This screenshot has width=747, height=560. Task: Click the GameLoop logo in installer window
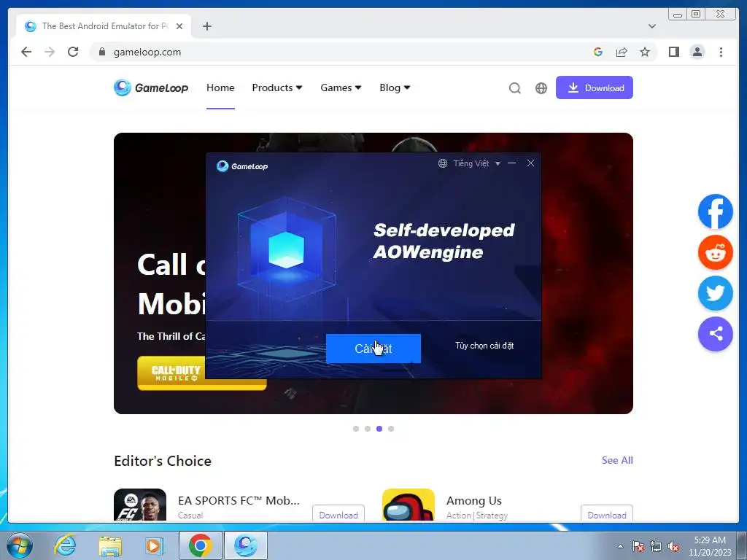[x=242, y=166]
